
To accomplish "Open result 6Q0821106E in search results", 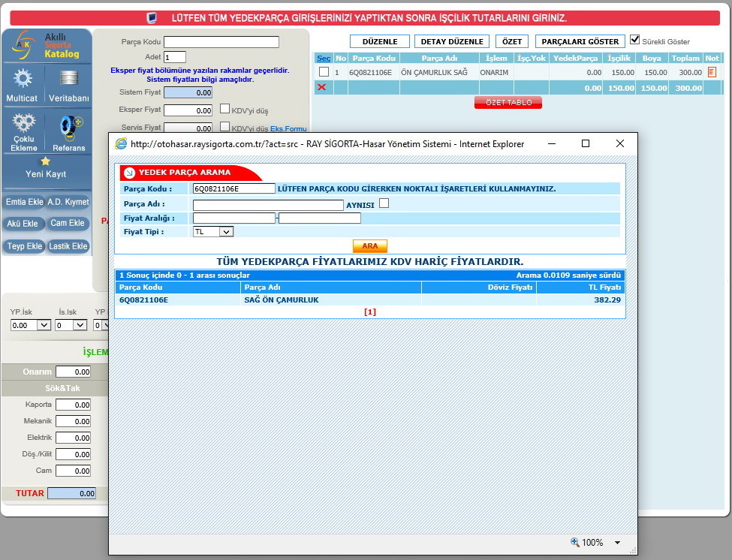I will click(x=144, y=300).
